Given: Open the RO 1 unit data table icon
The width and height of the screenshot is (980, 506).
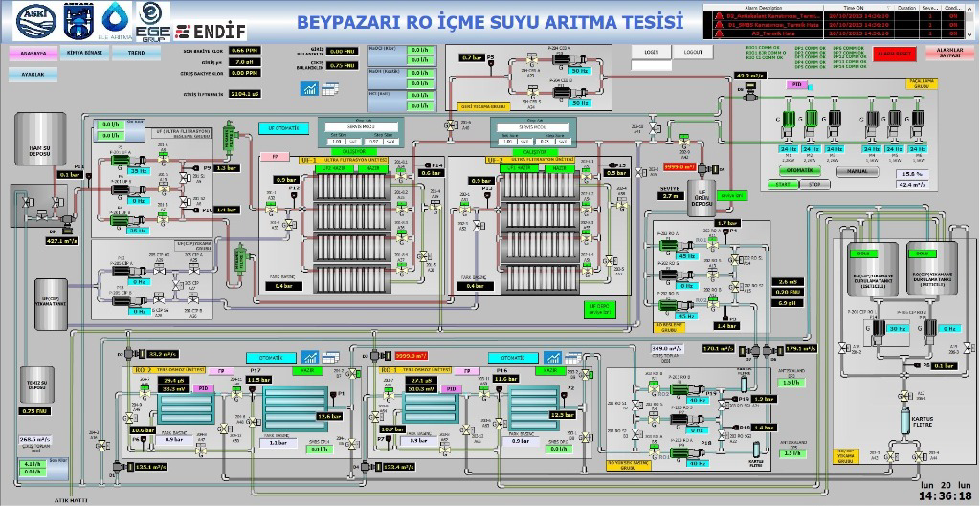Looking at the screenshot, I should (572, 358).
